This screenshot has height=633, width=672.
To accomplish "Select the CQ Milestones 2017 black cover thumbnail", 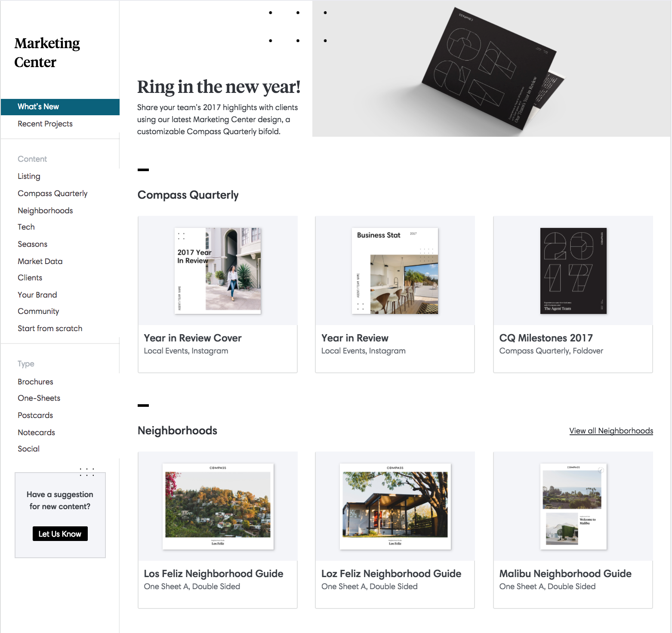I will click(573, 271).
